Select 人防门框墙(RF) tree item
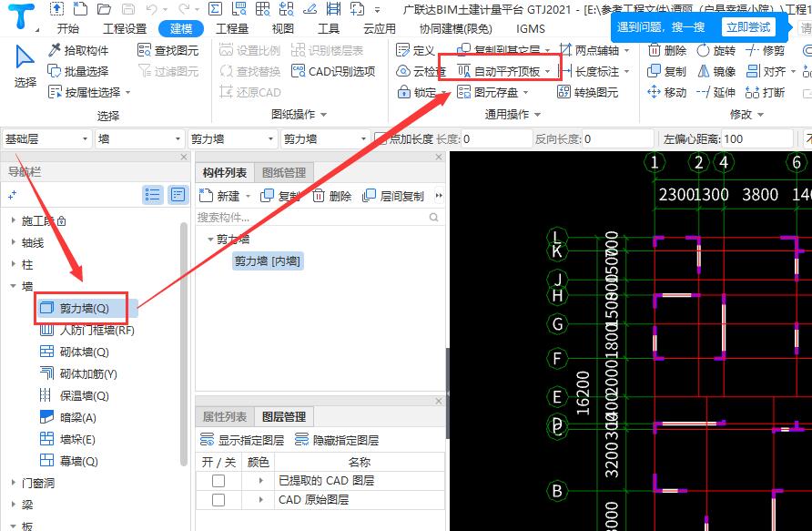Image resolution: width=812 pixels, height=531 pixels. (87, 330)
